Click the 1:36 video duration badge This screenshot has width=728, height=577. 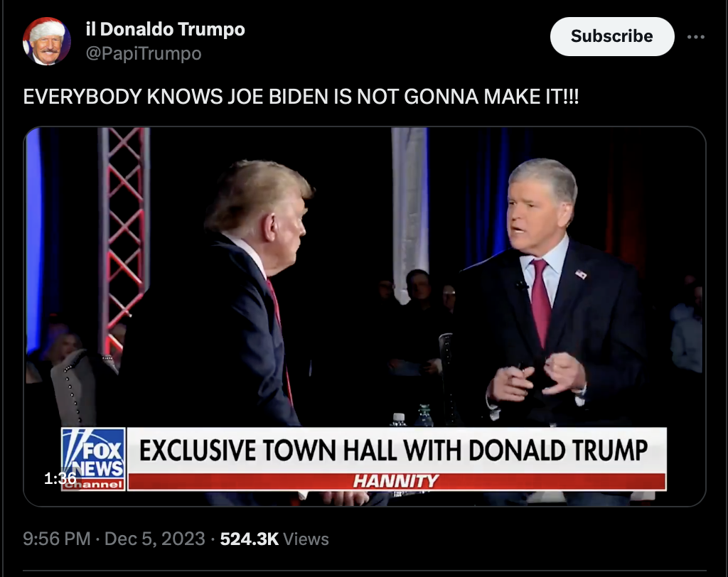coord(60,478)
